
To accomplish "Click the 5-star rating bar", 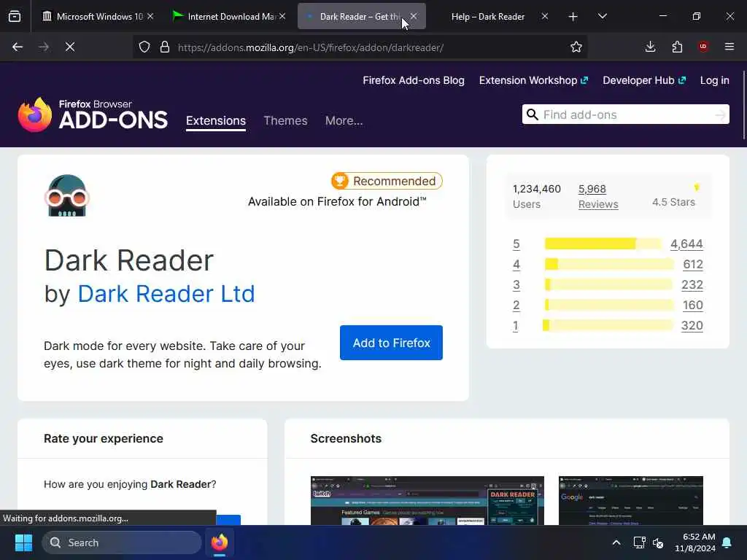I will (x=603, y=244).
